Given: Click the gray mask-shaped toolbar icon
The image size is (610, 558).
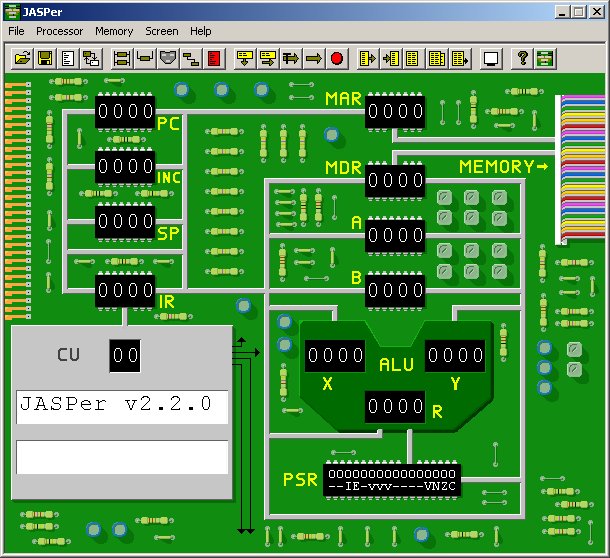Looking at the screenshot, I should coord(168,59).
